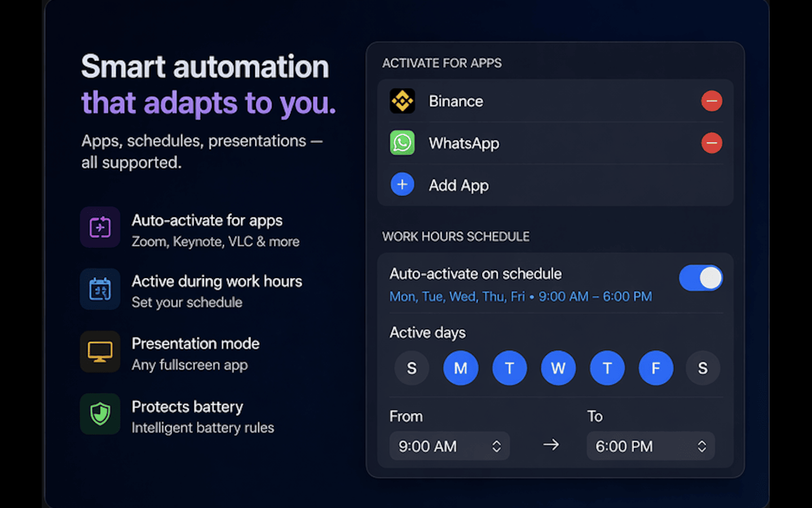The image size is (812, 508).
Task: Disable the Auto-activate on schedule switch
Action: 701,278
